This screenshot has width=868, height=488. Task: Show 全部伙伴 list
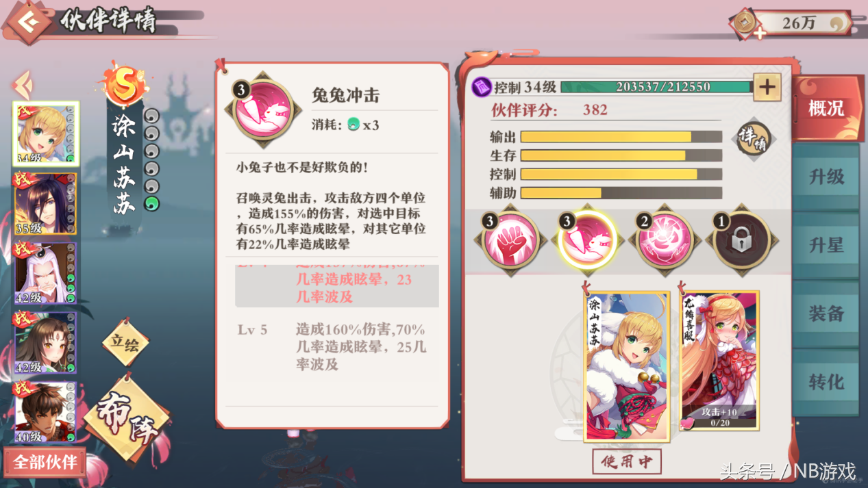[45, 462]
